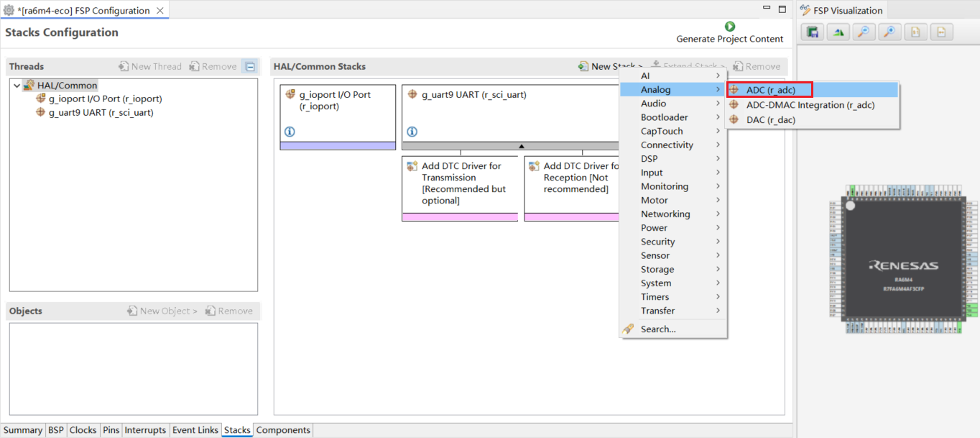The image size is (980, 438).
Task: Click the DAC (r_dac) module icon
Action: pos(734,120)
